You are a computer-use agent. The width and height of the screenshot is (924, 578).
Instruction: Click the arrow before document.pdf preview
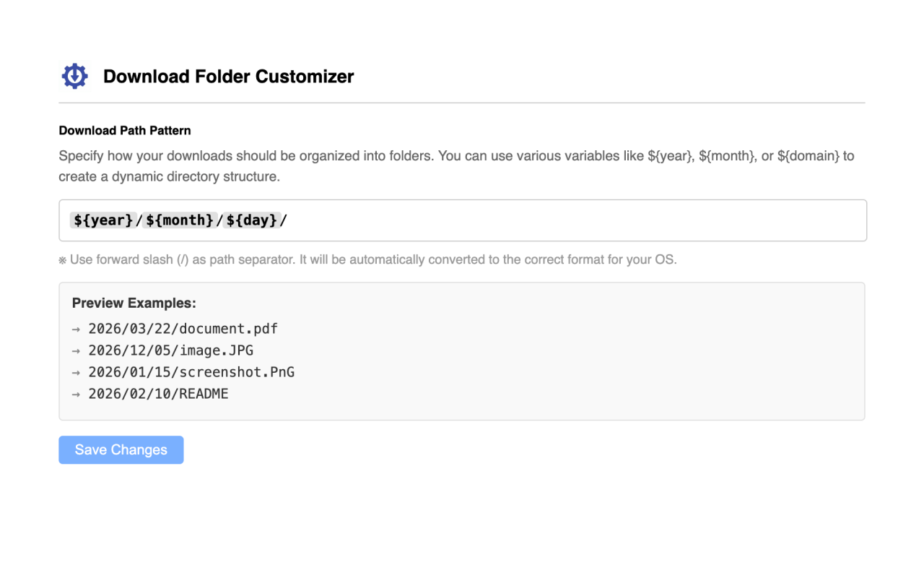(76, 329)
